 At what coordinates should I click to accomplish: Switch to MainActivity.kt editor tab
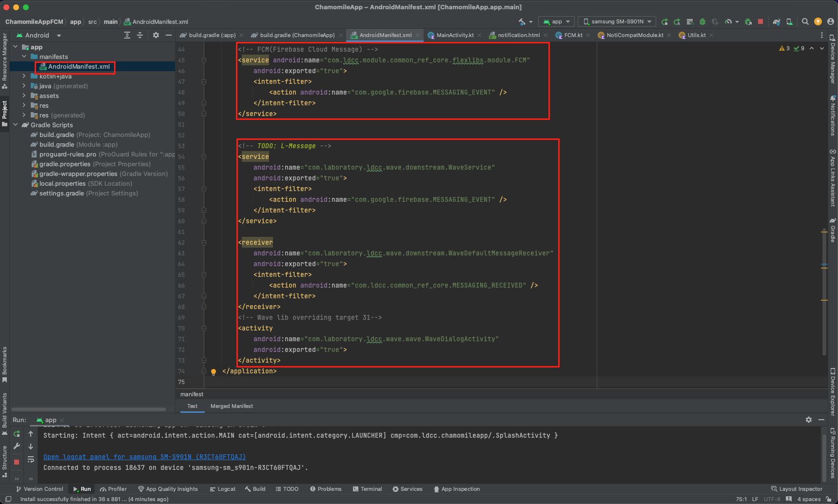[455, 35]
